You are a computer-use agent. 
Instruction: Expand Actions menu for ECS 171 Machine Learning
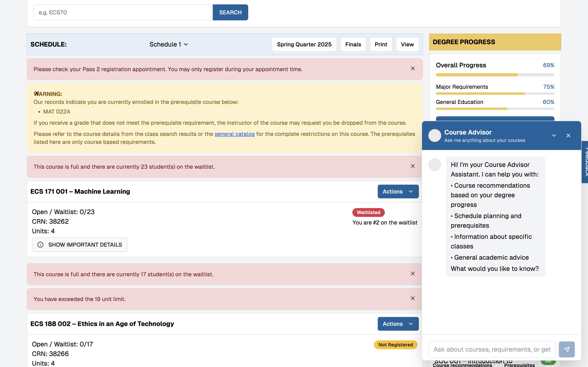[x=398, y=191]
